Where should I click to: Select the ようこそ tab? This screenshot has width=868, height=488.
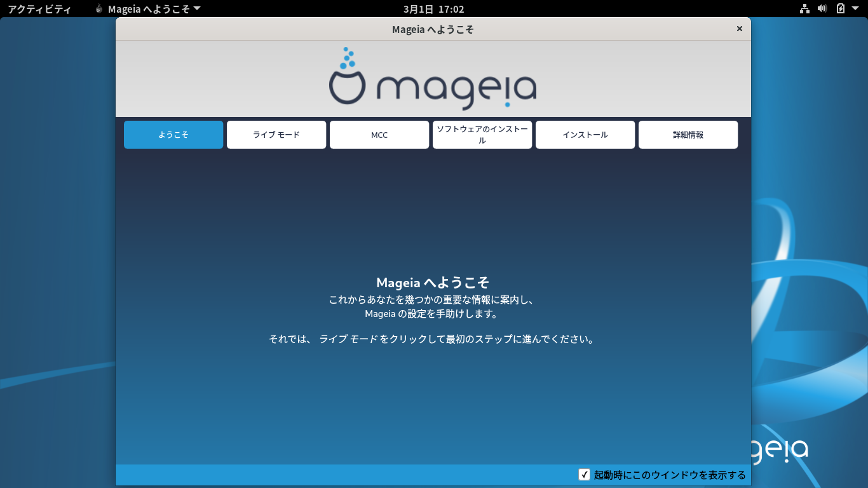point(173,135)
